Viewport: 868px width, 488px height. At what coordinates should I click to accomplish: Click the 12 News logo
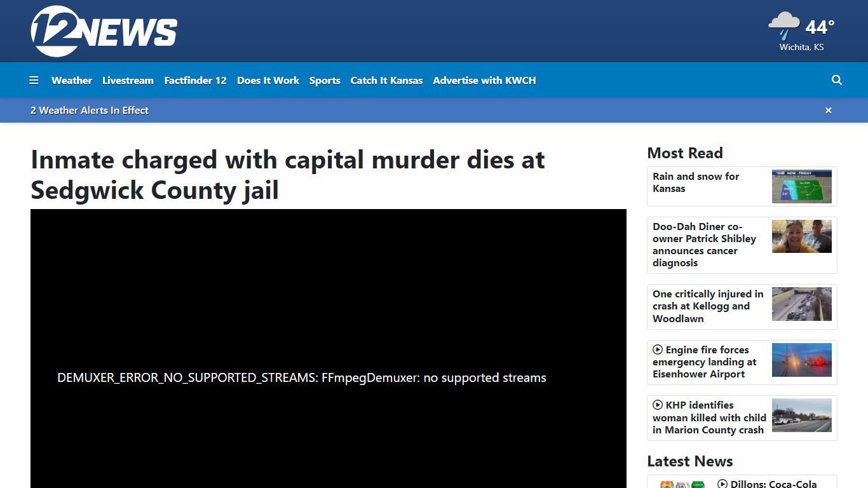[x=104, y=31]
